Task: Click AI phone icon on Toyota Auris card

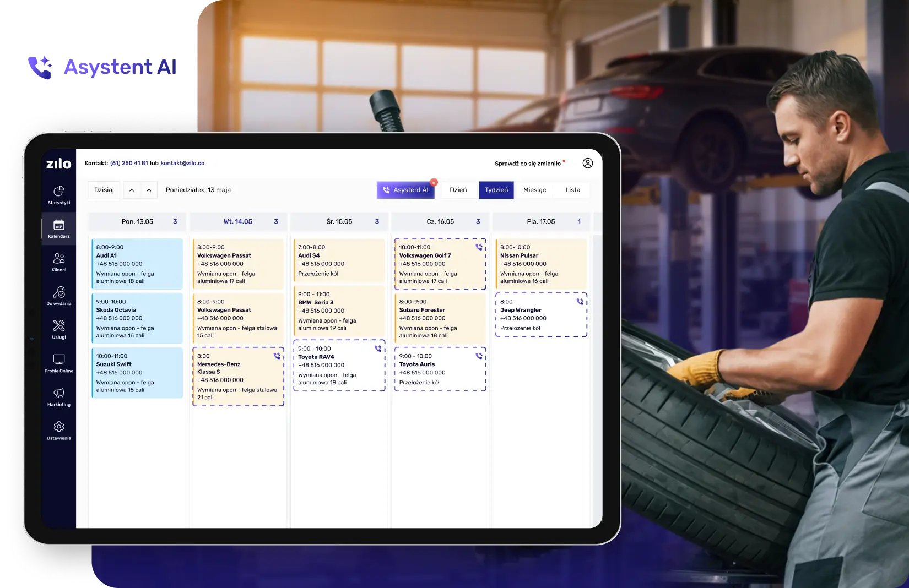Action: coord(479,356)
